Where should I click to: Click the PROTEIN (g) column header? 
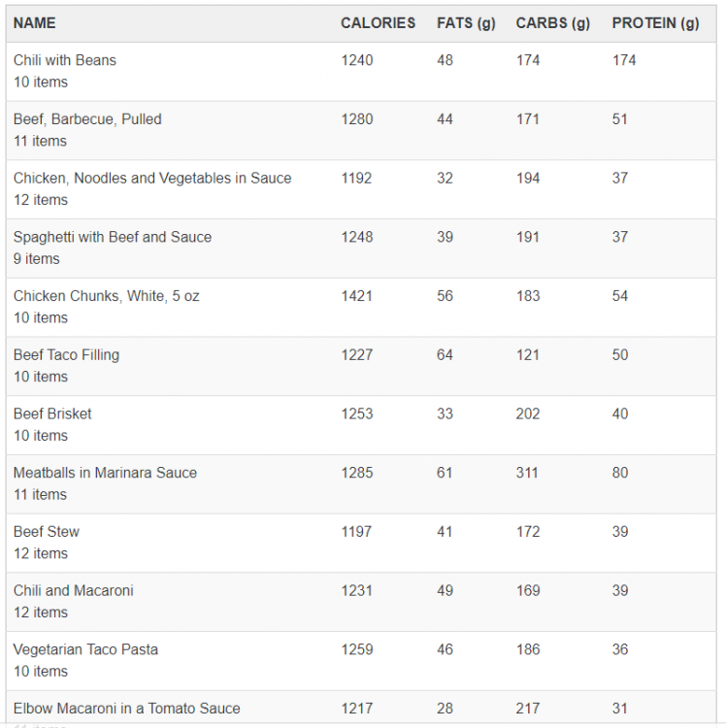point(655,23)
